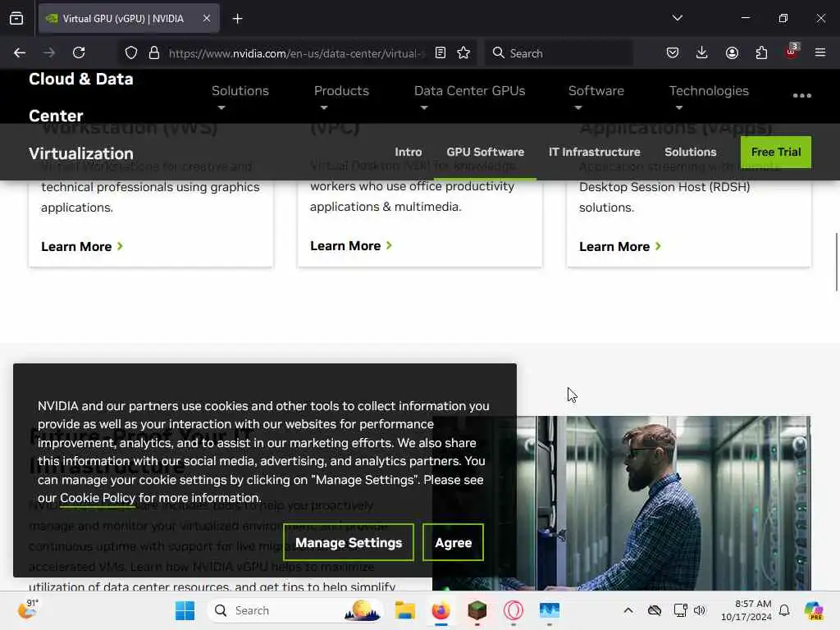Open the Firefox account menu
The image size is (840, 630).
coord(732,52)
